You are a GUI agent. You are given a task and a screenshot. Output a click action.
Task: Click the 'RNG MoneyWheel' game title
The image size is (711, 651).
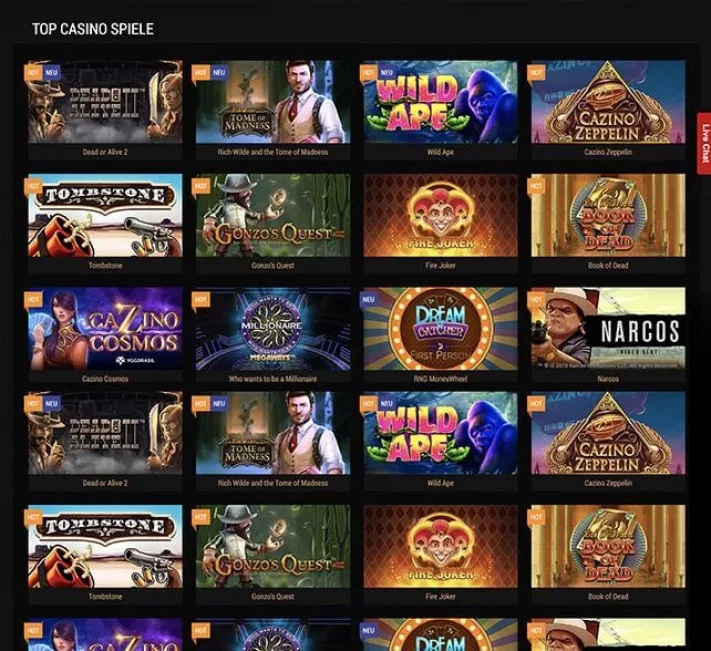pyautogui.click(x=440, y=379)
